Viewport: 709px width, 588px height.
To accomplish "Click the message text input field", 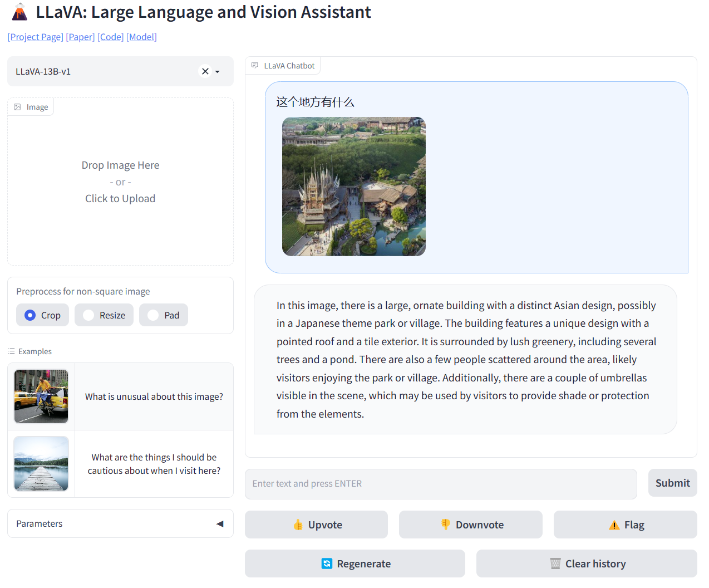I will pos(441,483).
